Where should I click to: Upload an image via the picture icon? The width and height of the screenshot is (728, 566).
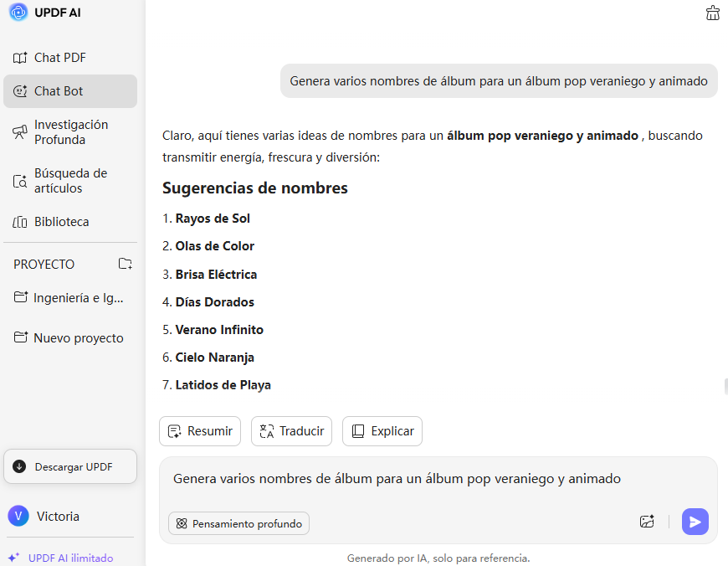click(647, 522)
